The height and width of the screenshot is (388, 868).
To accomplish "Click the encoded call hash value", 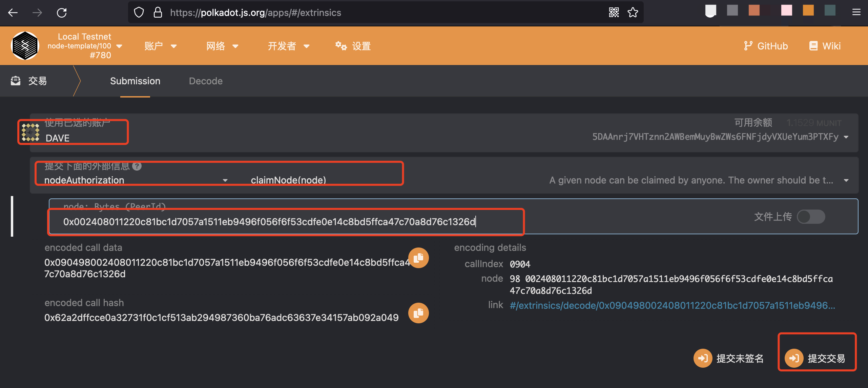I will (x=221, y=318).
